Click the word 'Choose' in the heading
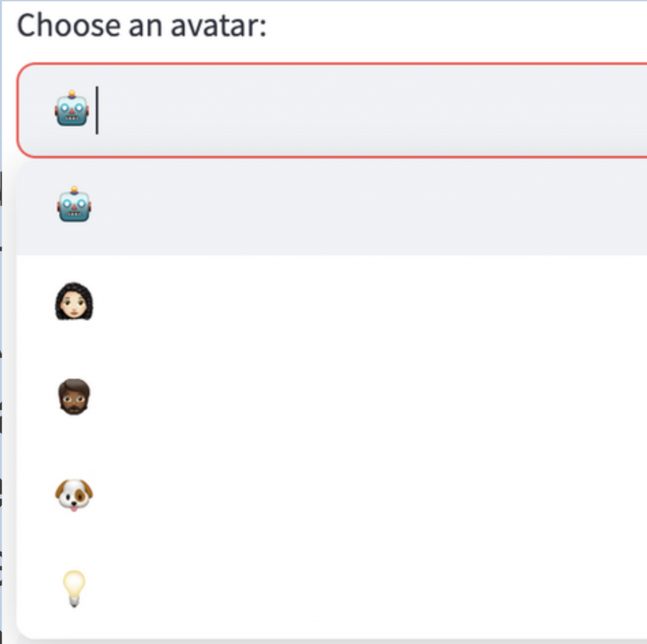This screenshot has height=644, width=647. pyautogui.click(x=70, y=25)
